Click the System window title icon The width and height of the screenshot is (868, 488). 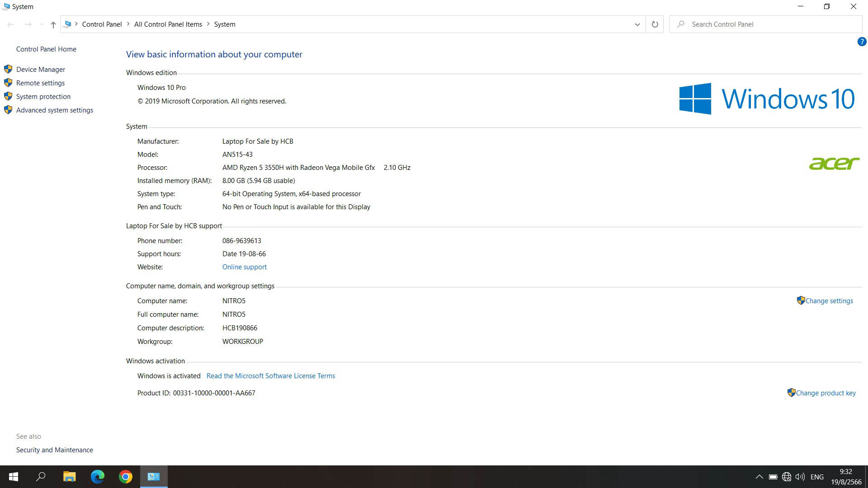point(6,6)
